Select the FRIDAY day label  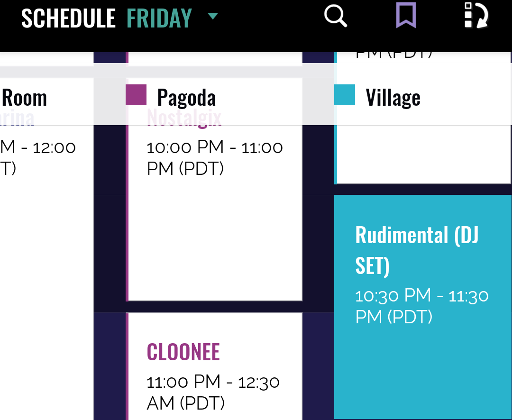click(x=159, y=18)
